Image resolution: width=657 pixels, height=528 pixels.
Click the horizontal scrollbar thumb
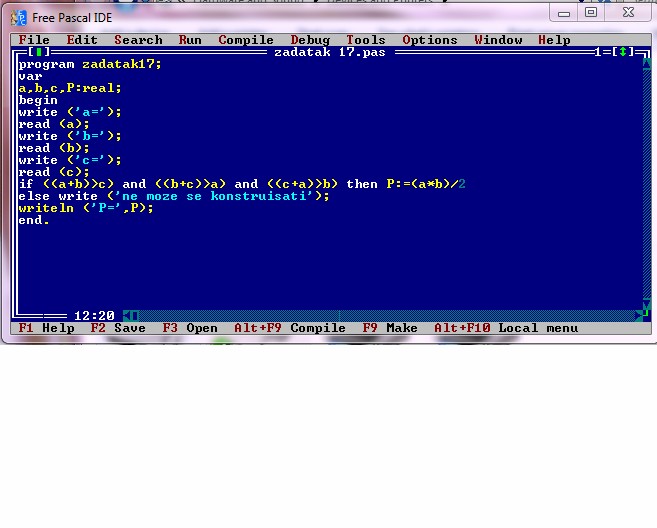[x=135, y=315]
